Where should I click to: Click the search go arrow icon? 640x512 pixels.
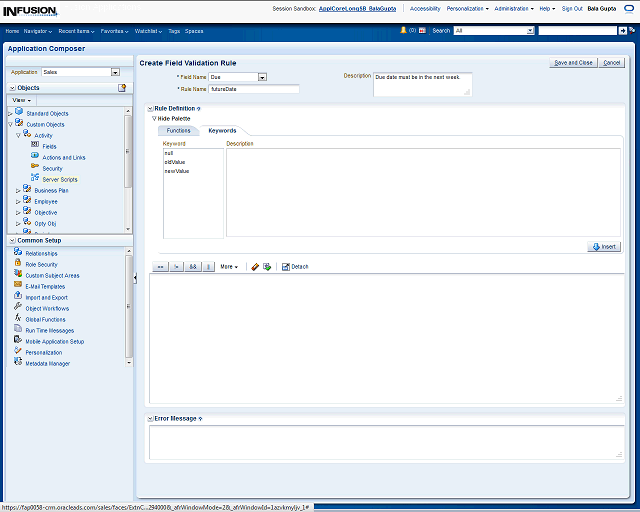pyautogui.click(x=623, y=31)
